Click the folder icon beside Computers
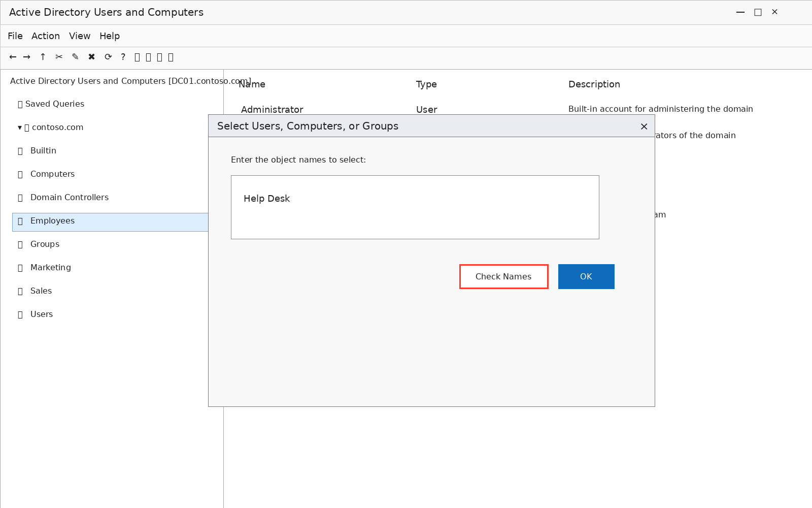This screenshot has width=812, height=508. click(x=20, y=175)
